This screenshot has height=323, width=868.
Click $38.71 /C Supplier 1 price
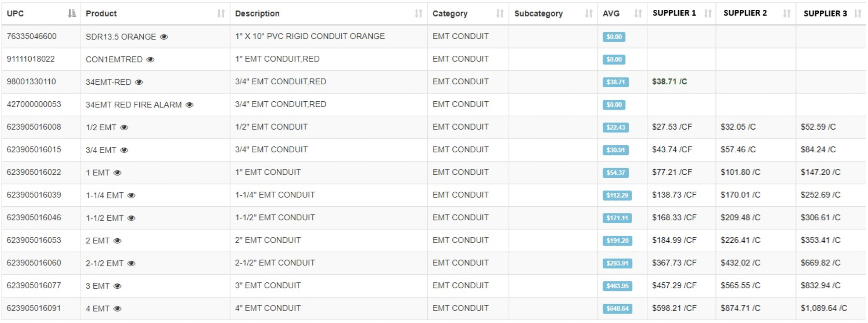669,82
